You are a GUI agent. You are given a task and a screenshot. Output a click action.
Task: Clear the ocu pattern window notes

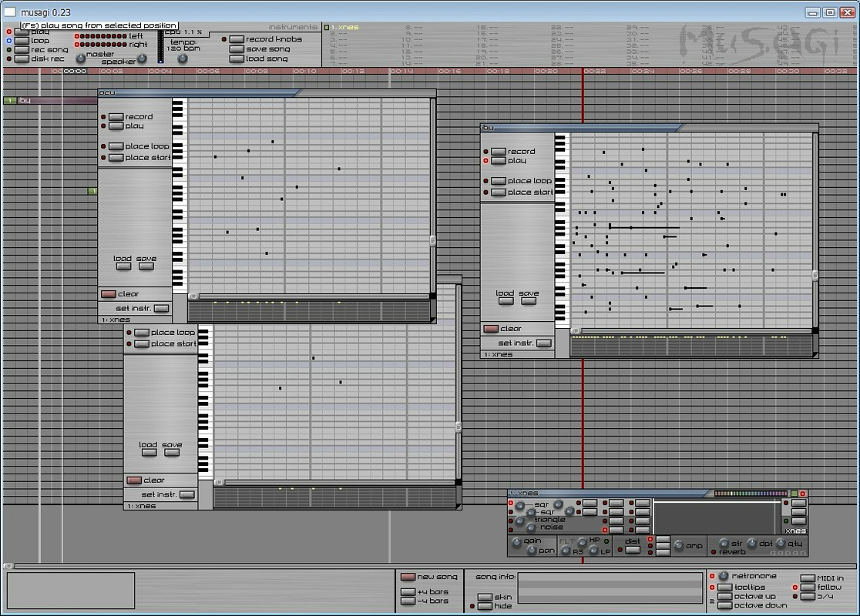[109, 293]
